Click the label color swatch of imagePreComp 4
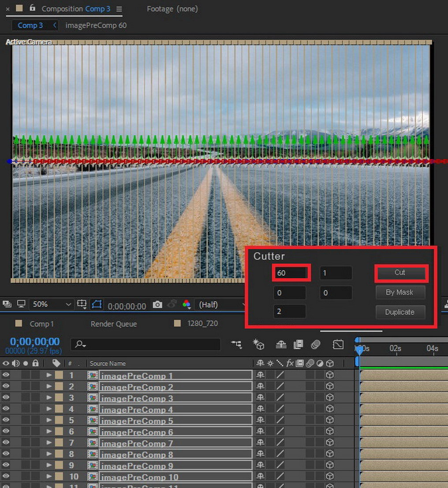 59,409
